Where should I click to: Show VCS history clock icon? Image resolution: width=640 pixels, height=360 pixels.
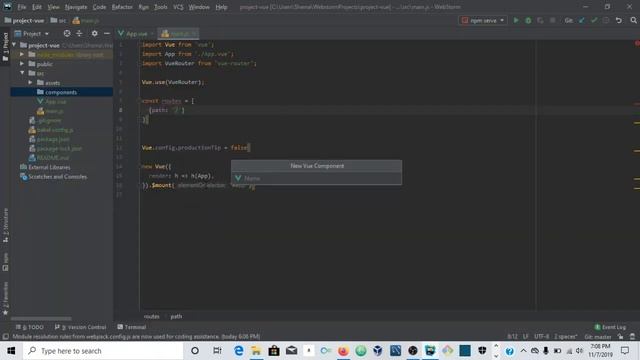pyautogui.click(x=606, y=20)
